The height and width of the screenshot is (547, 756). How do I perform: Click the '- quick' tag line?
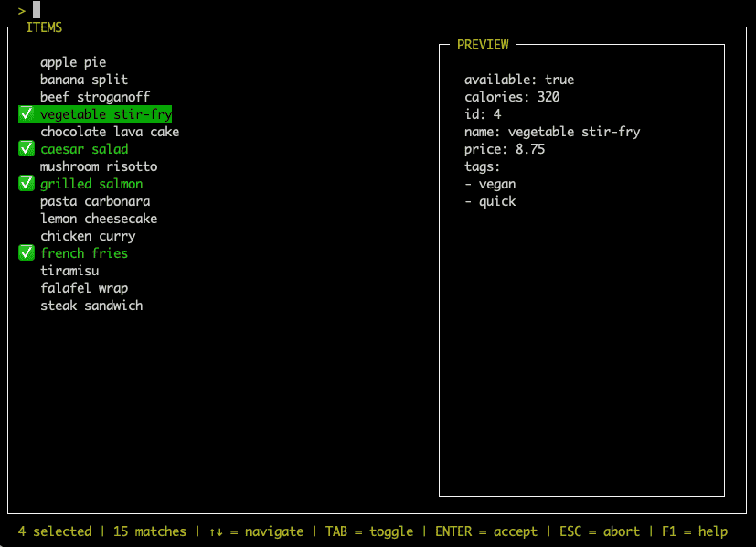coord(490,201)
